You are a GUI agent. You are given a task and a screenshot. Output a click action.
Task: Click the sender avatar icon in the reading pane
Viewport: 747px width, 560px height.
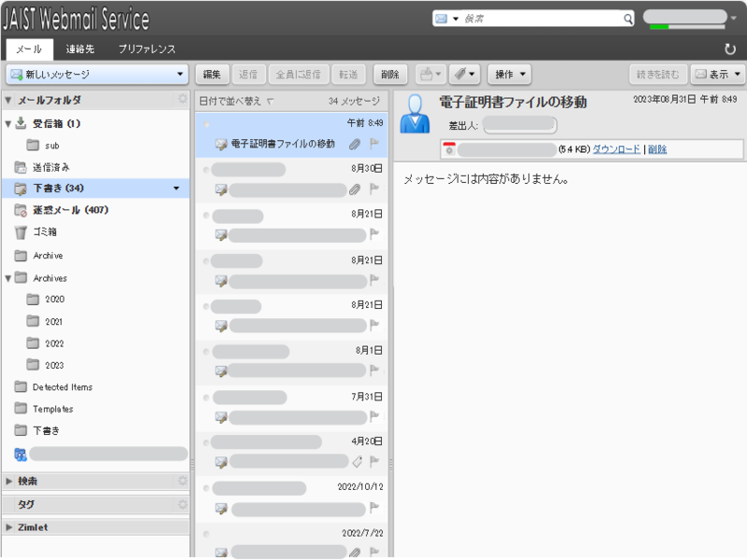pos(414,115)
